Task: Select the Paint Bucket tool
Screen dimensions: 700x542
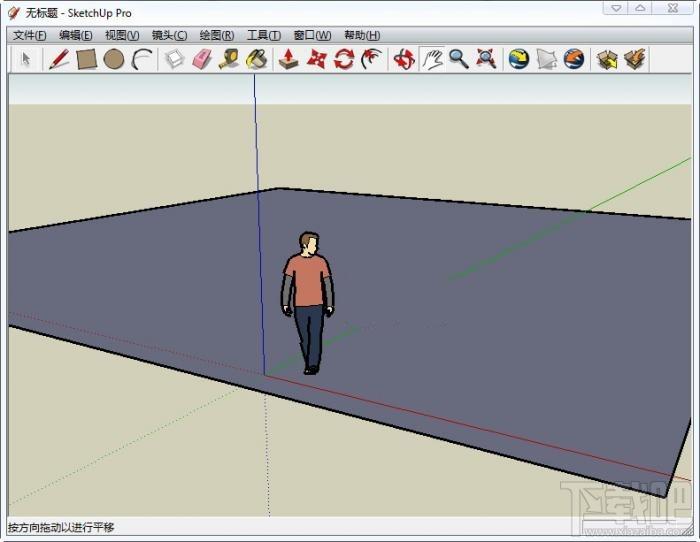Action: 256,59
